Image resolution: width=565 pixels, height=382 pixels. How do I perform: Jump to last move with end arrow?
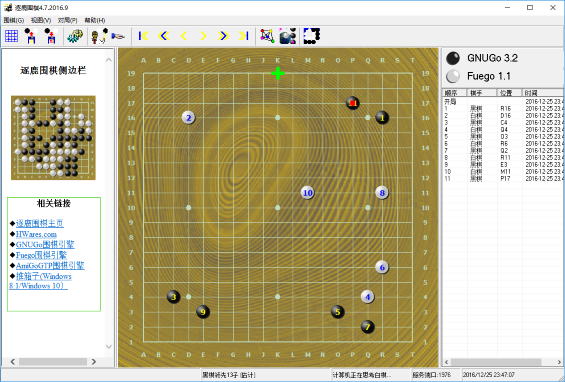click(x=244, y=36)
